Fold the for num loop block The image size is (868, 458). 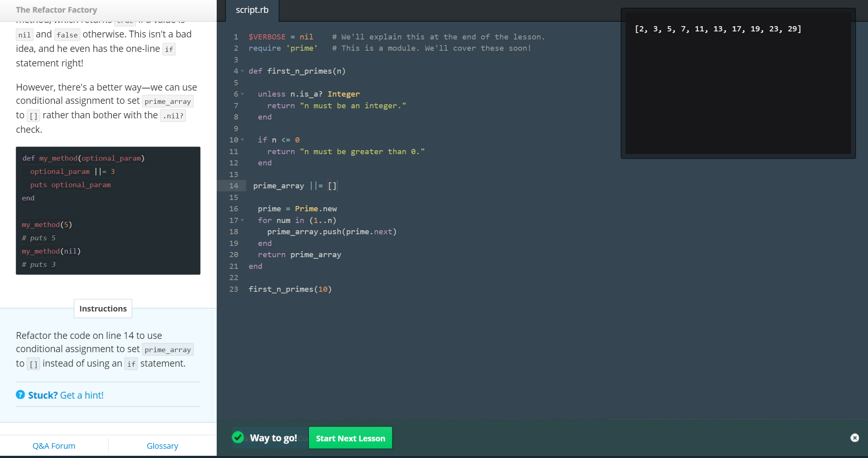(242, 221)
